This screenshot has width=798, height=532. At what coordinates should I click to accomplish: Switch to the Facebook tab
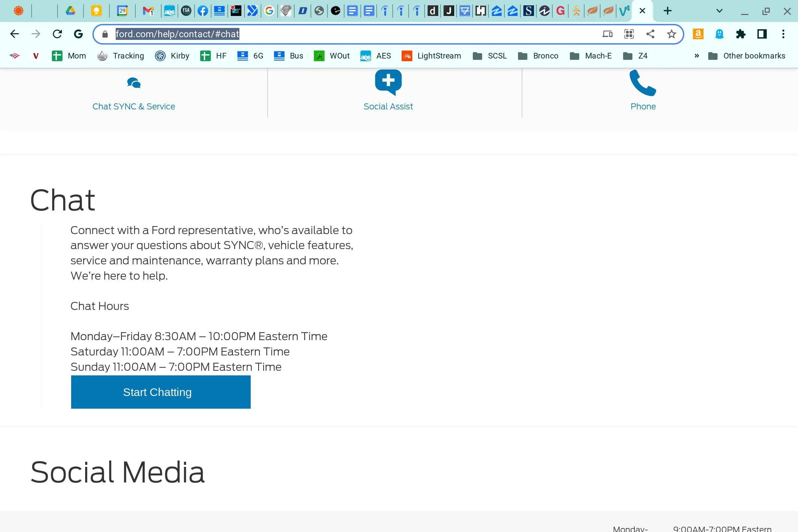[202, 11]
